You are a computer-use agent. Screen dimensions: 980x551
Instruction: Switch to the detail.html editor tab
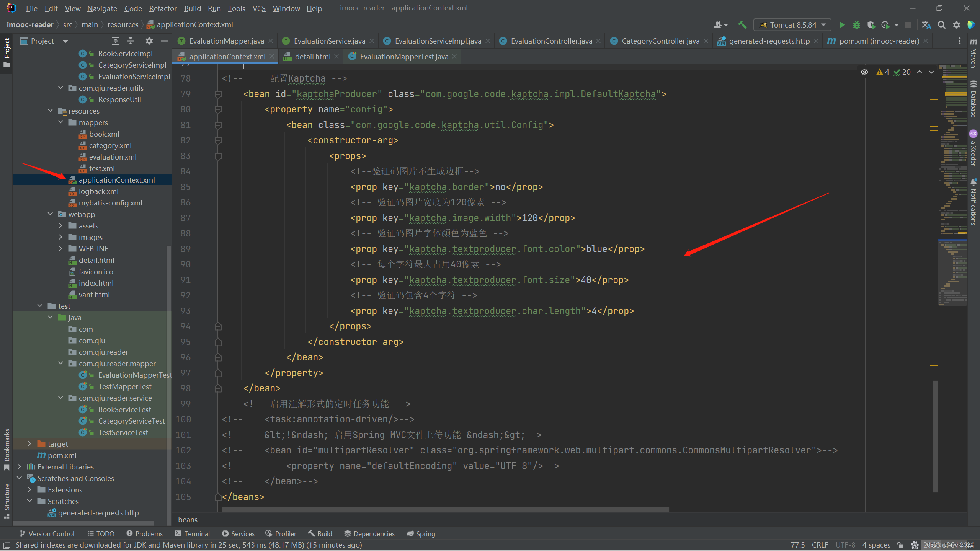pyautogui.click(x=312, y=57)
